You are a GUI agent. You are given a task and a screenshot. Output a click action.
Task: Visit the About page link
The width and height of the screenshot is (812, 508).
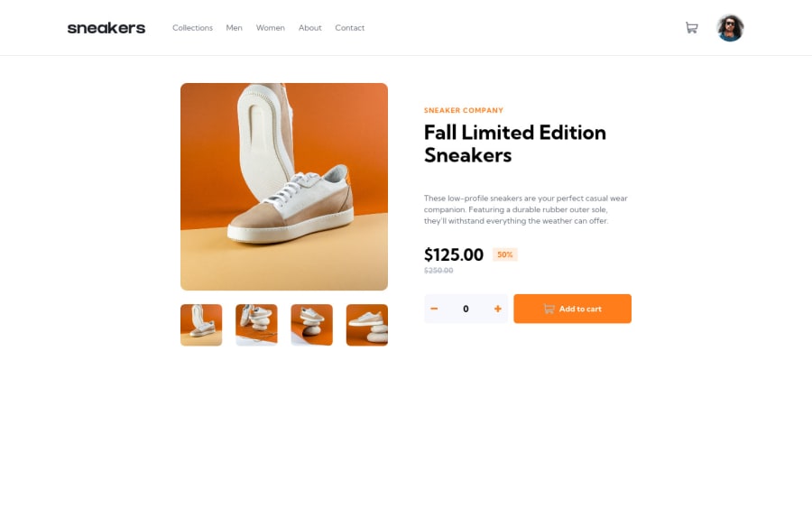(309, 28)
